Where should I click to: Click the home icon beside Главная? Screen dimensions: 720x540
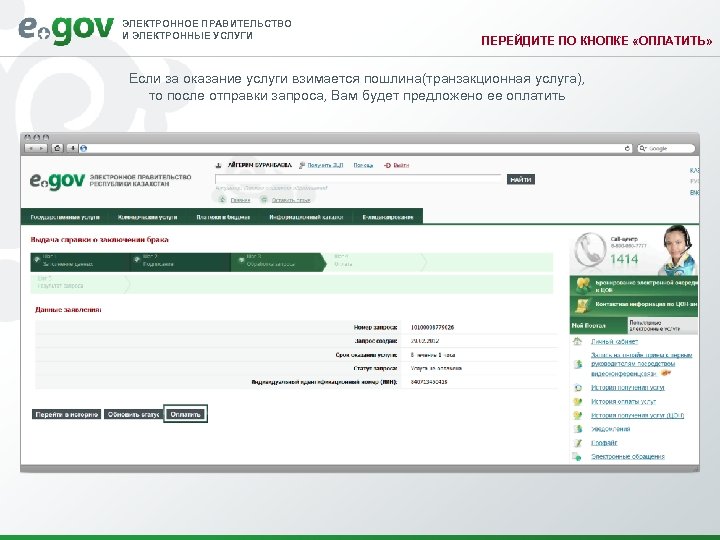(222, 199)
